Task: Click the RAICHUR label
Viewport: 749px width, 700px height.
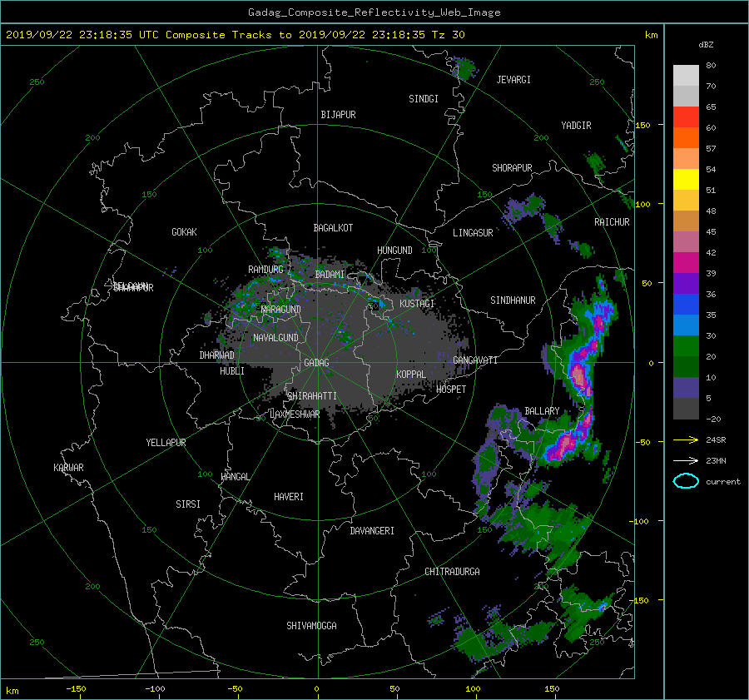Action: (612, 222)
